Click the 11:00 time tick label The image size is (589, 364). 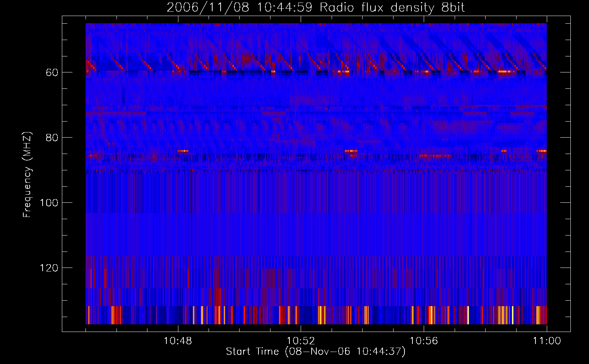[x=547, y=341]
